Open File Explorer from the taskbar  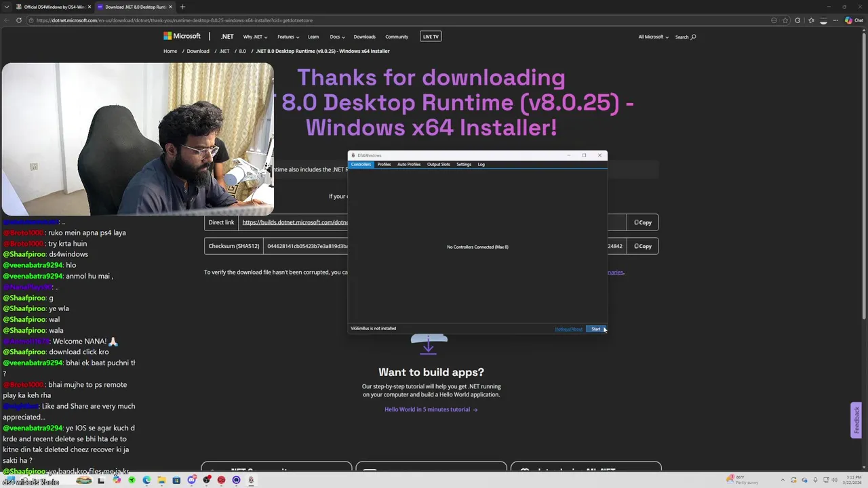pos(161,480)
